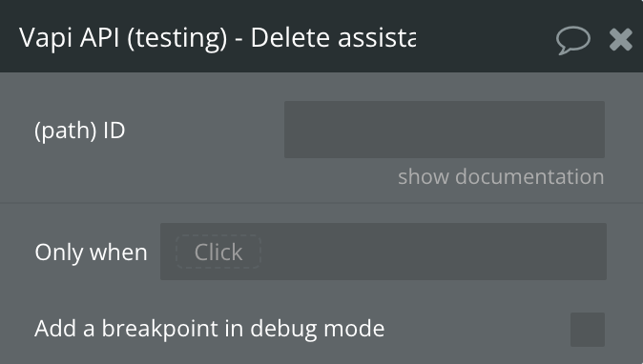Close the Delete assistant property panel
This screenshot has height=364, width=643.
[x=620, y=40]
